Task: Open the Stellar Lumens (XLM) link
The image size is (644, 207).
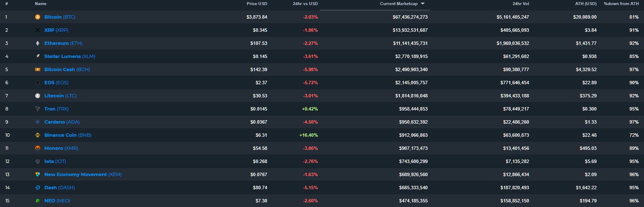Action: [x=70, y=56]
